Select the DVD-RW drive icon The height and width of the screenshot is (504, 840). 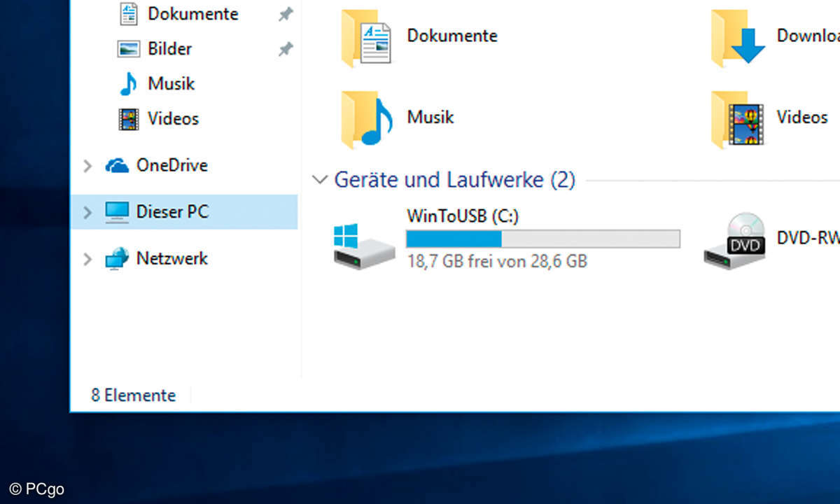pyautogui.click(x=734, y=241)
